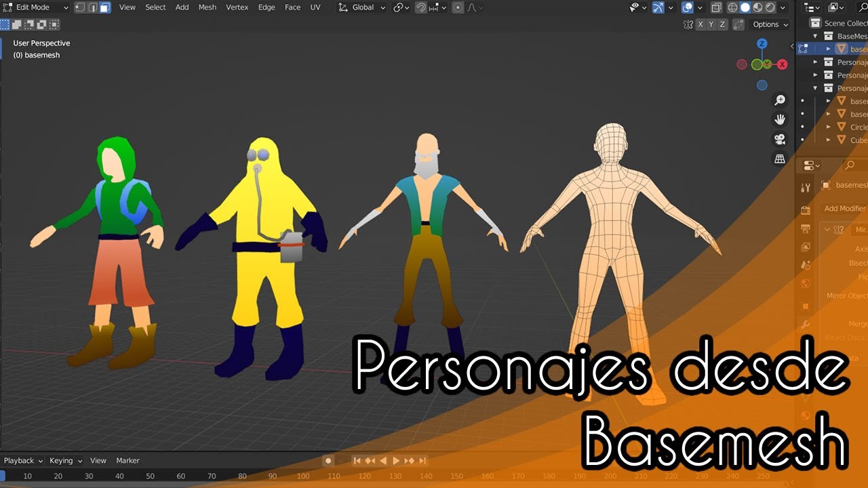The height and width of the screenshot is (488, 868).
Task: Play the animation forward
Action: click(x=396, y=460)
